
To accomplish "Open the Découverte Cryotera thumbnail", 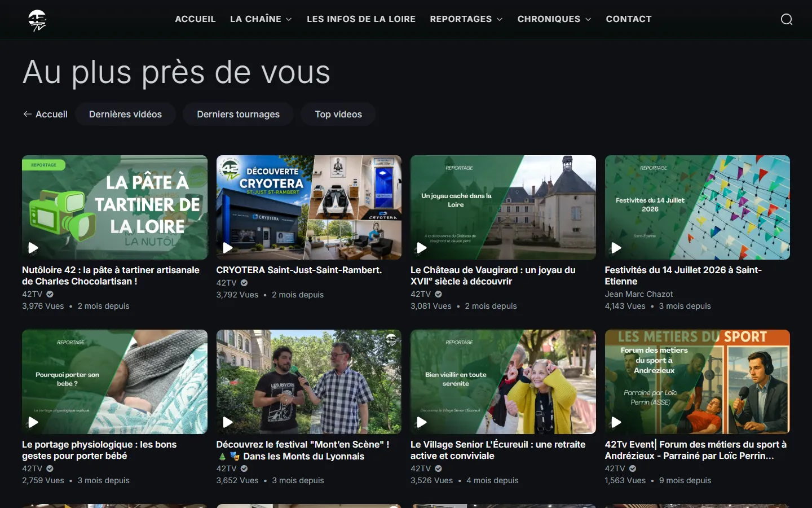I will click(309, 207).
